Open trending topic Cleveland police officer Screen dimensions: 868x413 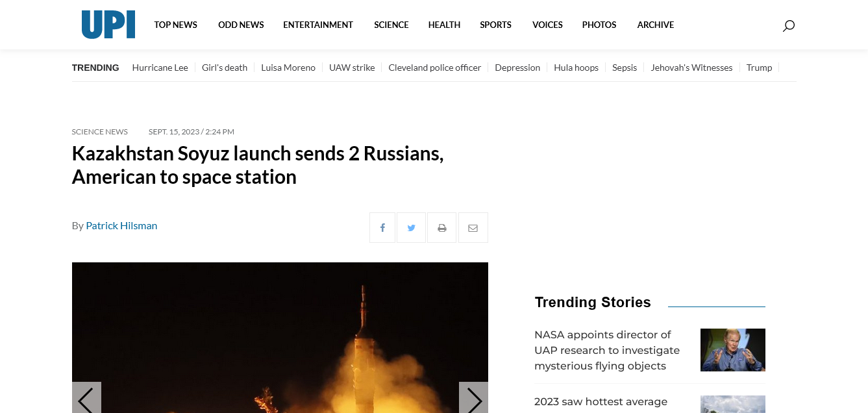click(x=435, y=68)
